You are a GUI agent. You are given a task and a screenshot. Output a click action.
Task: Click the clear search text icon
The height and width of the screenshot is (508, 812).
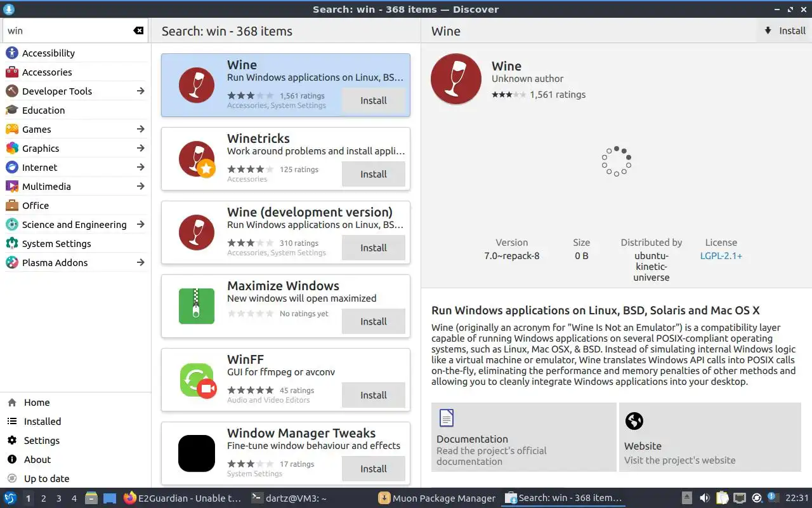pyautogui.click(x=138, y=30)
